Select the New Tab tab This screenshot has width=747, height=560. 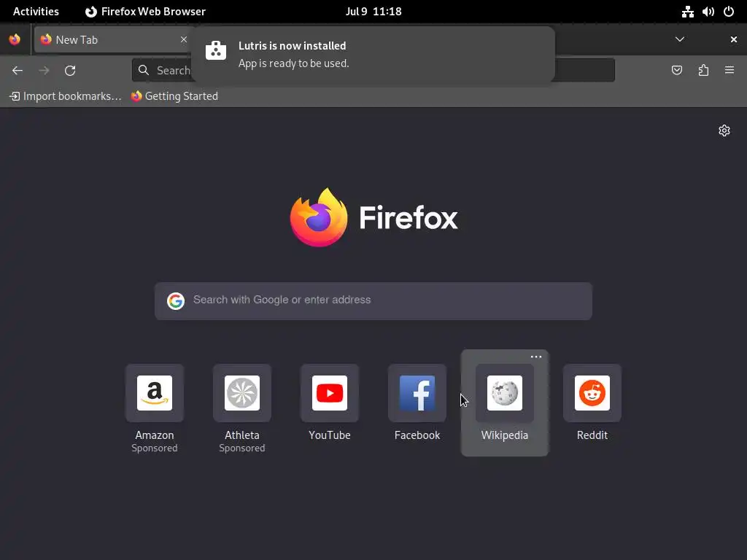coord(113,39)
